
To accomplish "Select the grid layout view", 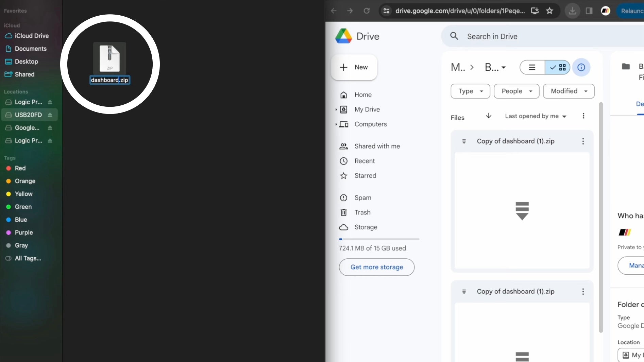I will [558, 67].
